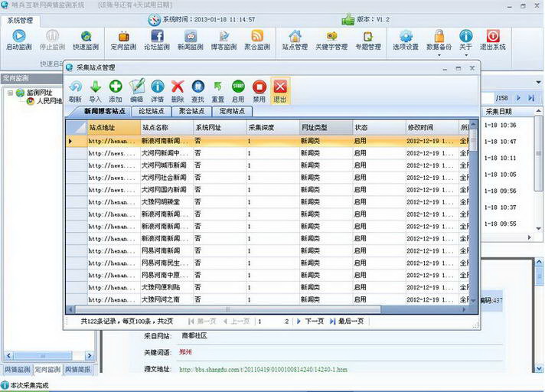Sort by 网址类型 column header
This screenshot has width=545, height=392.
pos(326,128)
